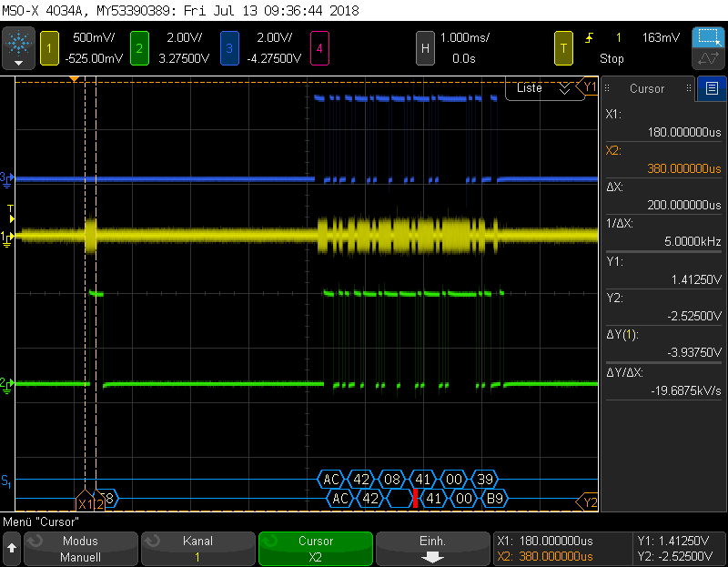Viewport: 728px width, 567px height.
Task: Select the zoom box selection tool icon
Action: (x=709, y=37)
